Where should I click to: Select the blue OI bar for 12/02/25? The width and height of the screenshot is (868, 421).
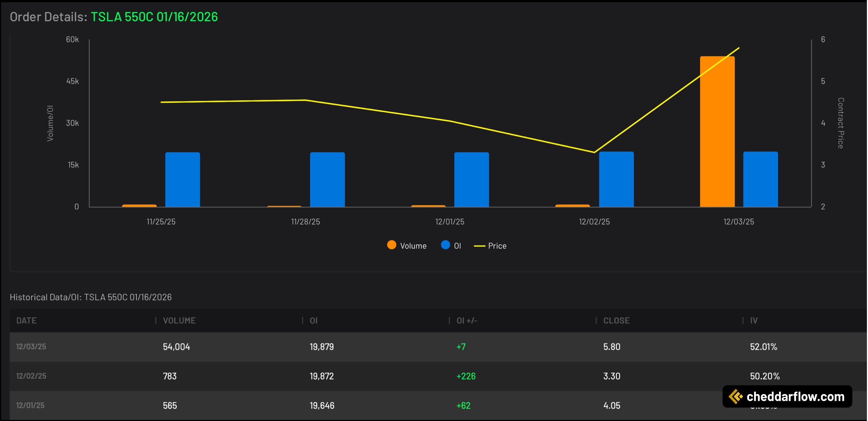pyautogui.click(x=616, y=180)
